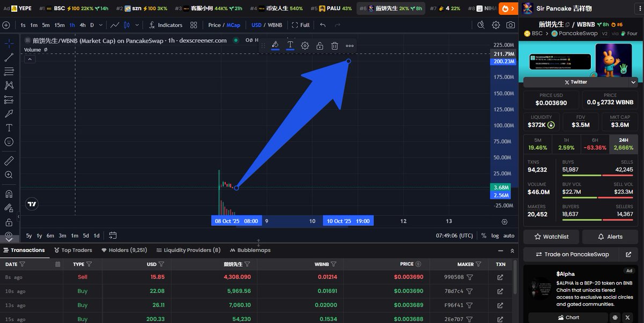644x323 pixels.
Task: Filter transactions by USD column
Action: click(161, 264)
